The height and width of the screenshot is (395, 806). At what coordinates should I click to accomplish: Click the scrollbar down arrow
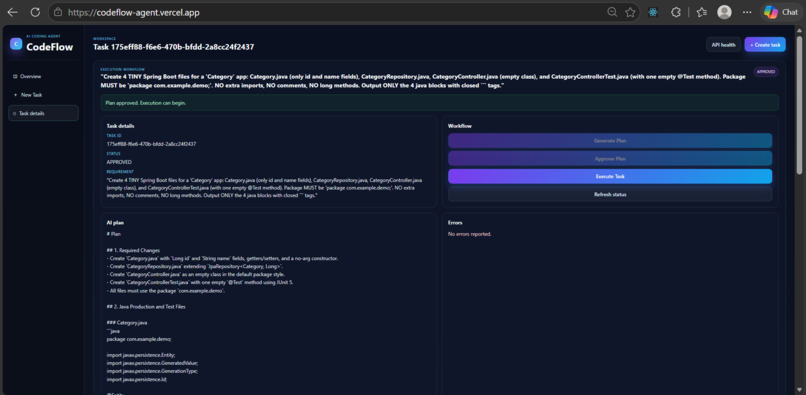pos(800,390)
